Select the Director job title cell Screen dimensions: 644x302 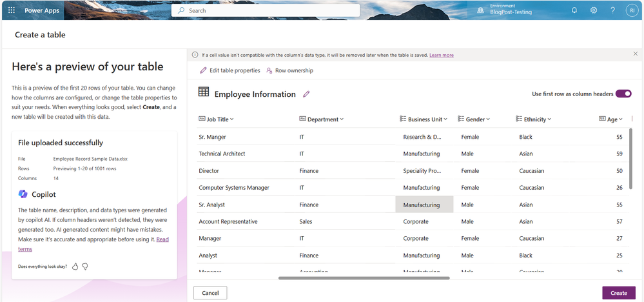[246, 170]
